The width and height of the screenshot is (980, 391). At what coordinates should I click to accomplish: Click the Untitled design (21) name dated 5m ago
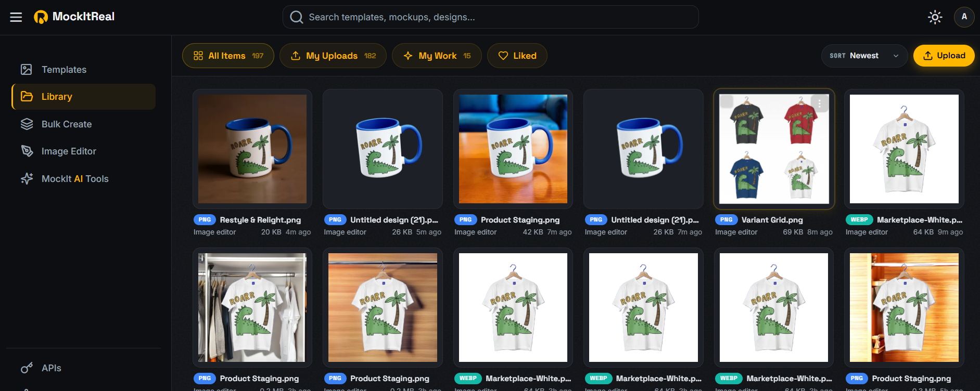(x=394, y=220)
